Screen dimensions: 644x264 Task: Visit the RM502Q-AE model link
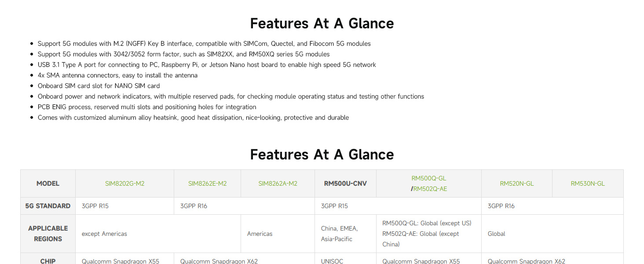[x=430, y=189]
